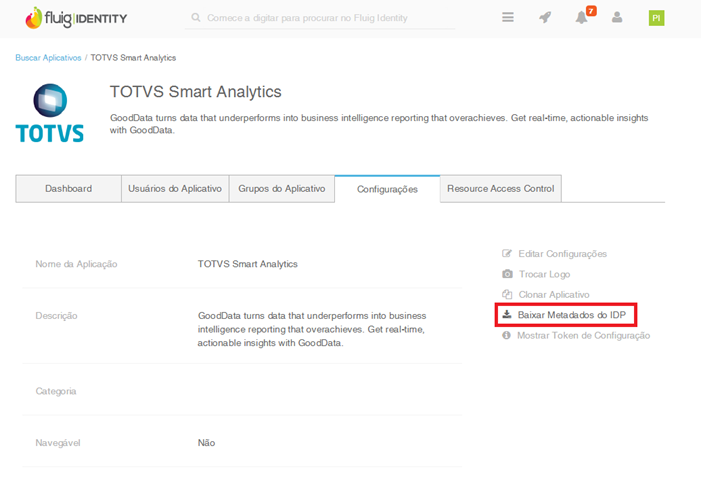Screen dimensions: 701x480
Task: Click the pencil icon by Editar Configurações
Action: tap(507, 253)
